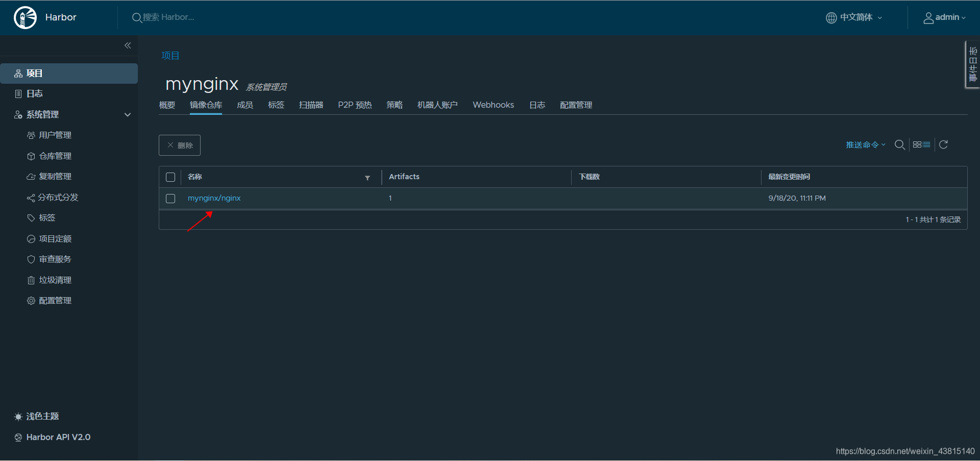The height and width of the screenshot is (461, 980).
Task: Click the 项目 projects icon in sidebar
Action: coord(18,74)
